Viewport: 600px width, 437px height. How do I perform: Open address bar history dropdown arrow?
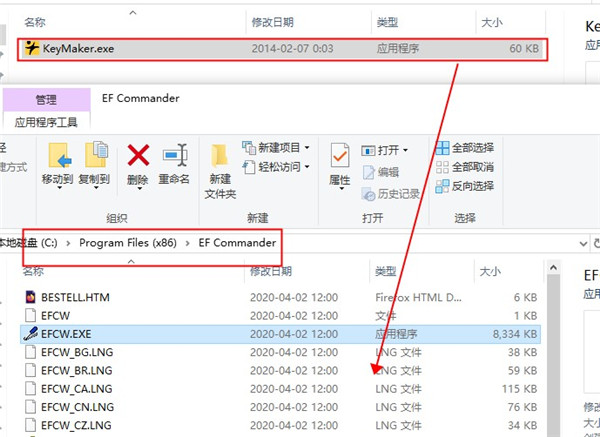584,243
